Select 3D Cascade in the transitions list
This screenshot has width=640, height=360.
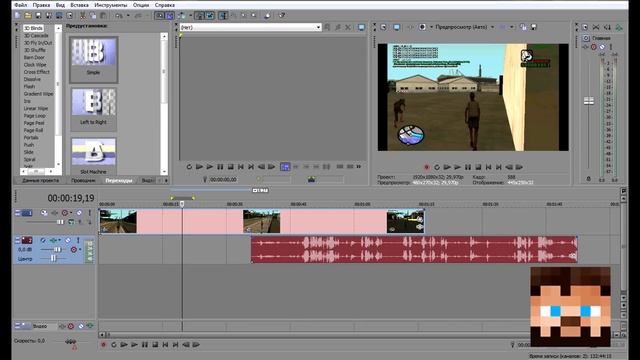tap(36, 36)
